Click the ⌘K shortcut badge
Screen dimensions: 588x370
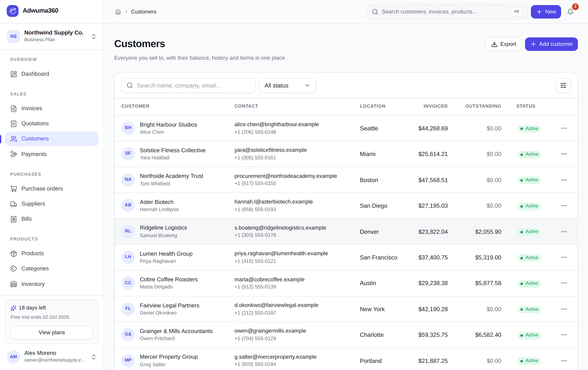[516, 12]
